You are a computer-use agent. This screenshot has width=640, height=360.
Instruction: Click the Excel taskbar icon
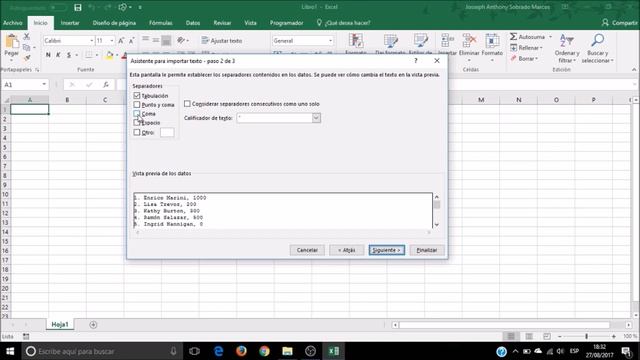point(333,351)
